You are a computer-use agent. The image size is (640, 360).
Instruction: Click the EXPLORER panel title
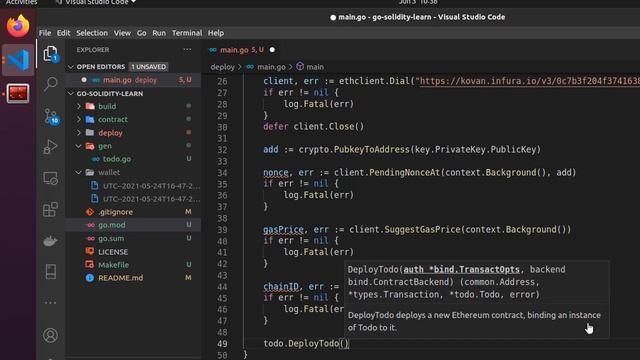93,50
